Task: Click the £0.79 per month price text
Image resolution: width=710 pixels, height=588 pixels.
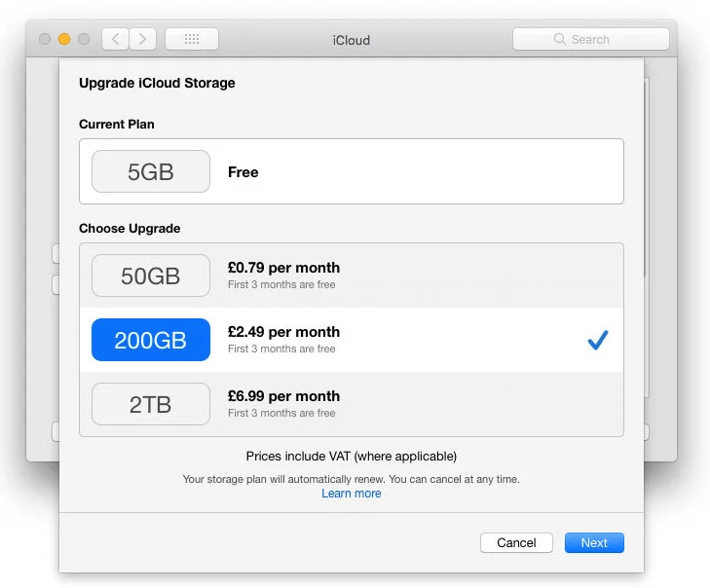Action: [284, 268]
